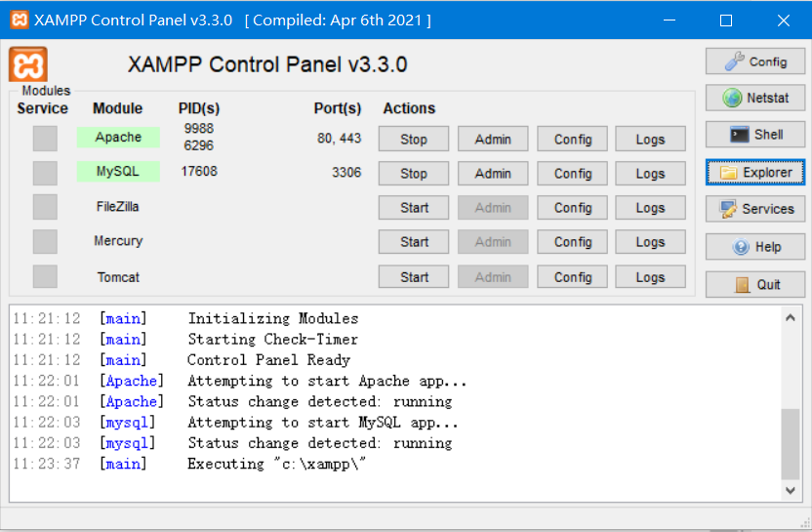The height and width of the screenshot is (532, 812).
Task: Open Mercury Logs menu
Action: click(650, 242)
